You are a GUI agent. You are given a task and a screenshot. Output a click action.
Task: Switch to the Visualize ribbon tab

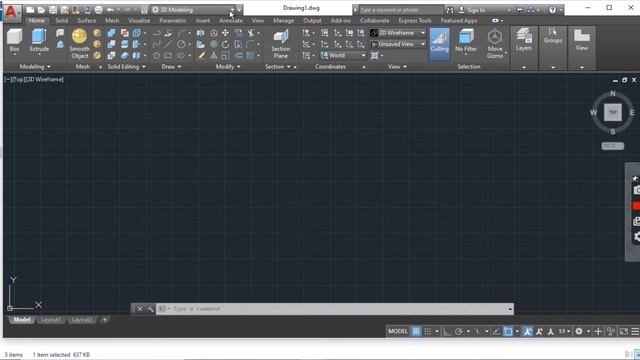[139, 20]
